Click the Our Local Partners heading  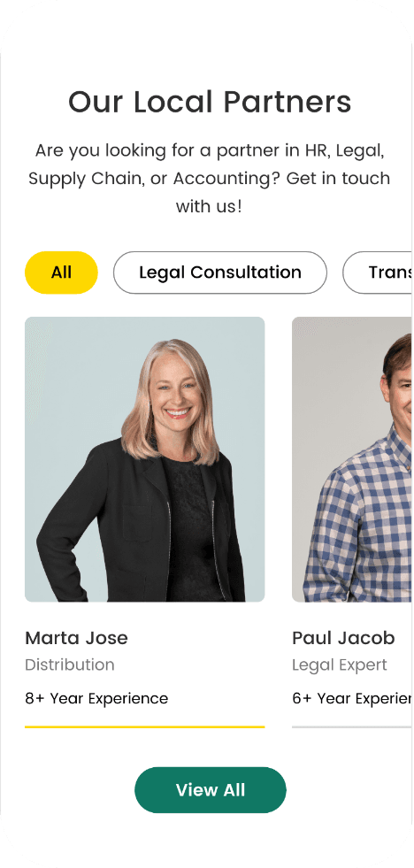coord(210,102)
